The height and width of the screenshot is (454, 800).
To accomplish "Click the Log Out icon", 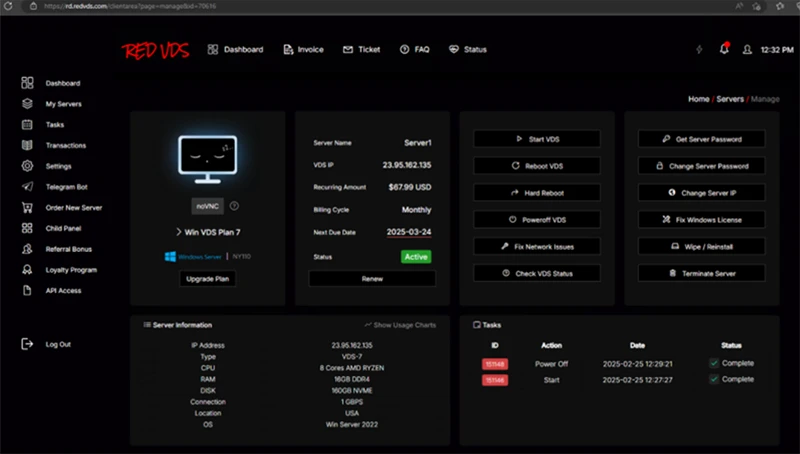I will point(27,344).
